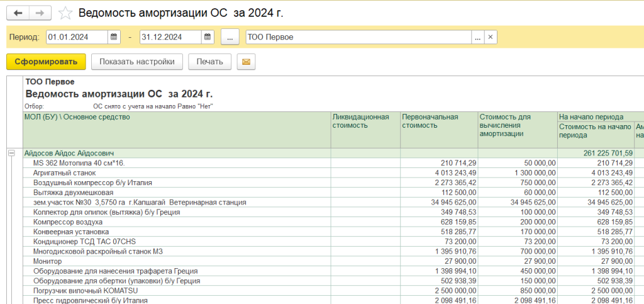Open period selection ellipsis button
The image size is (644, 304).
[230, 37]
